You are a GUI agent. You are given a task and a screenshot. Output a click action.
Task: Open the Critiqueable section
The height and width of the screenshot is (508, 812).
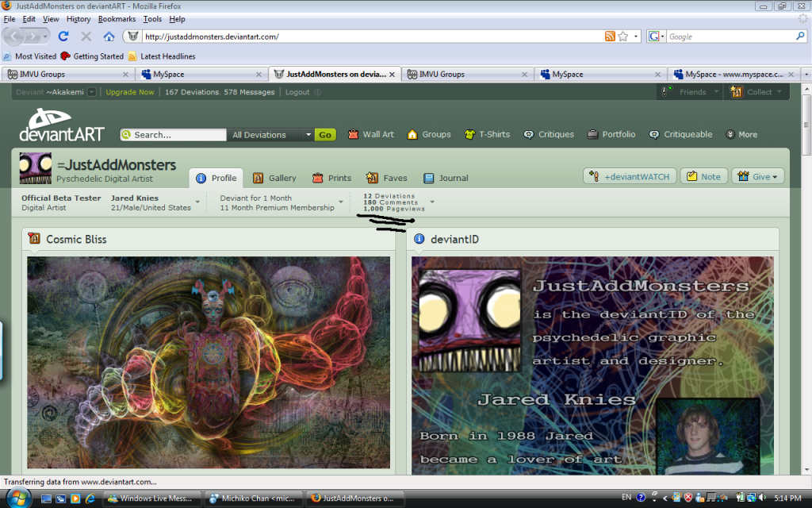pos(680,134)
